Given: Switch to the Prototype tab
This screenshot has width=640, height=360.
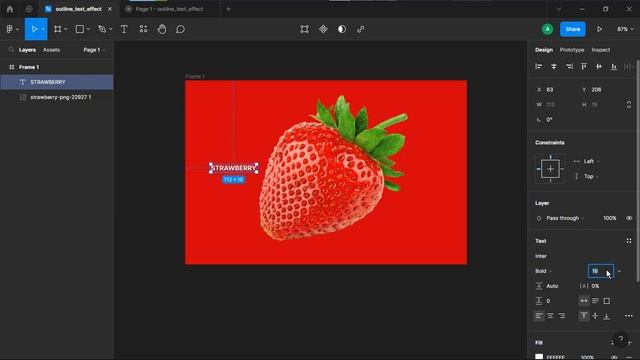Looking at the screenshot, I should (572, 50).
